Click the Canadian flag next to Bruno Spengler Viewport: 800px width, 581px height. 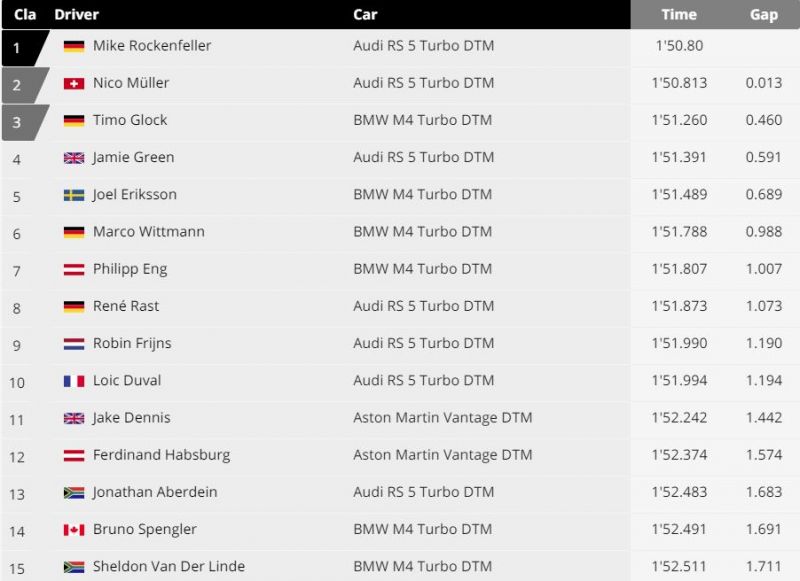click(74, 530)
